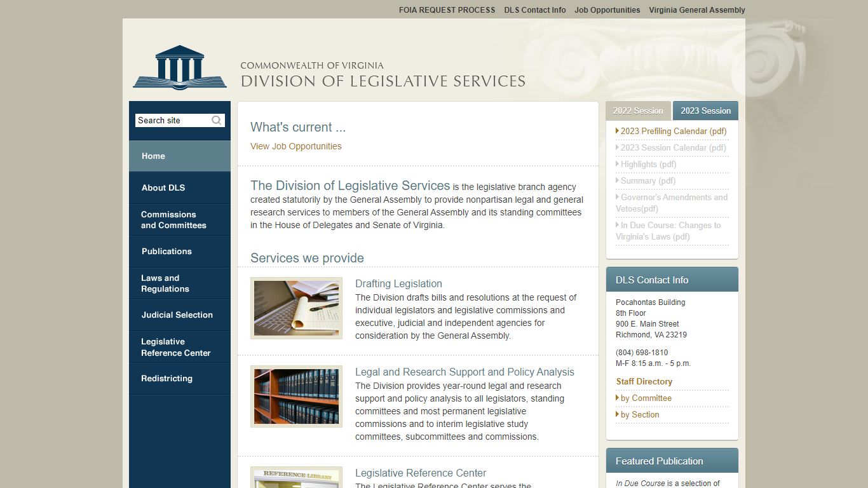Open Job Opportunities in top navigation
This screenshot has height=488, width=868.
[x=607, y=10]
